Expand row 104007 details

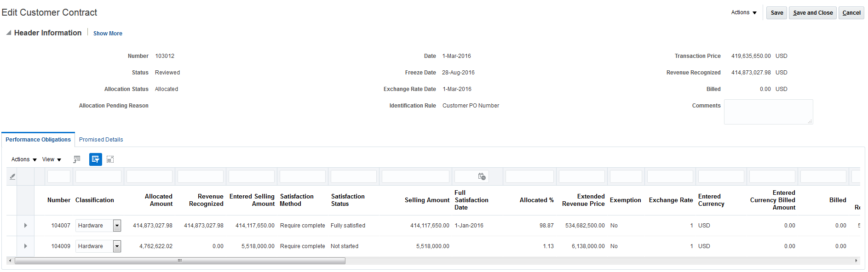coord(26,226)
